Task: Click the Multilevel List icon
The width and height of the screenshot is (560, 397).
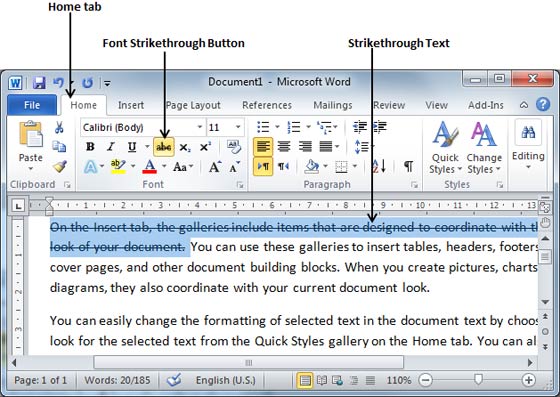Action: pyautogui.click(x=324, y=127)
